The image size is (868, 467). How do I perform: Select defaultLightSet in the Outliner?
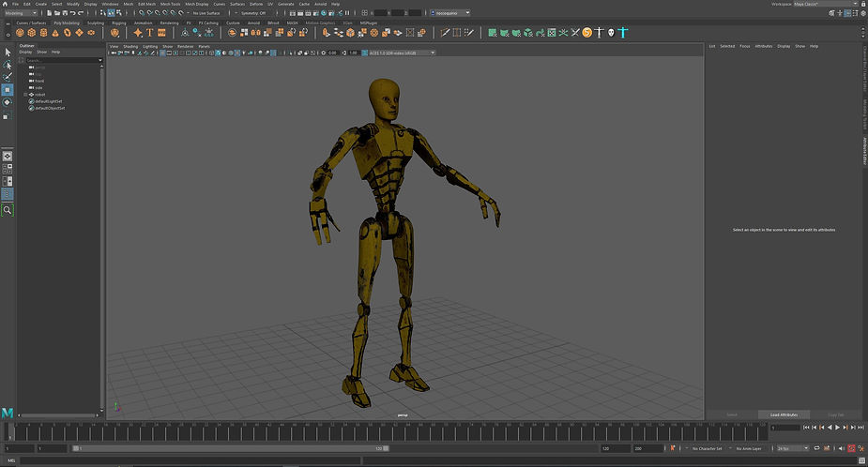49,101
